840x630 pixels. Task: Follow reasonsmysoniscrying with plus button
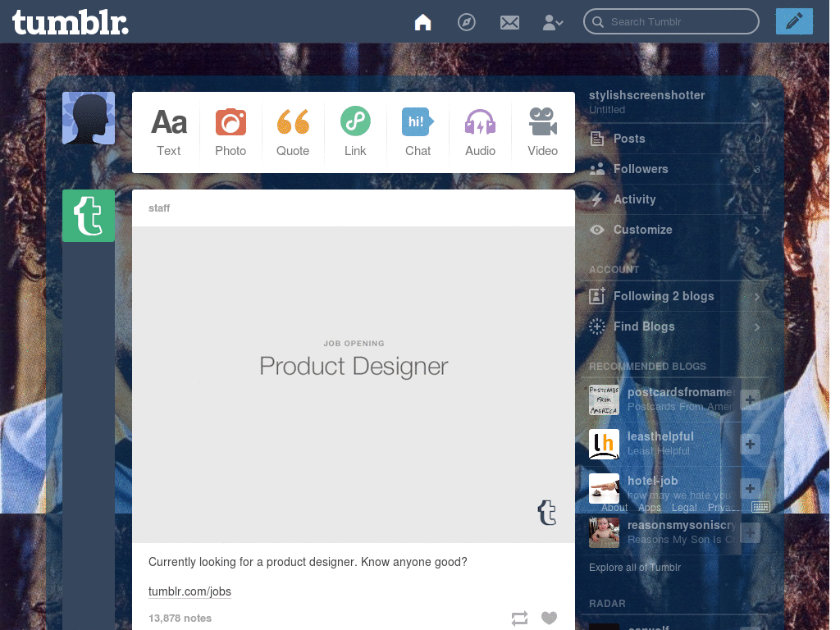750,533
